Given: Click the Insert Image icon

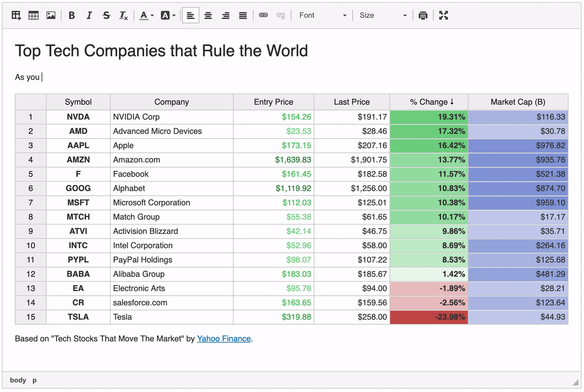Looking at the screenshot, I should [x=51, y=15].
